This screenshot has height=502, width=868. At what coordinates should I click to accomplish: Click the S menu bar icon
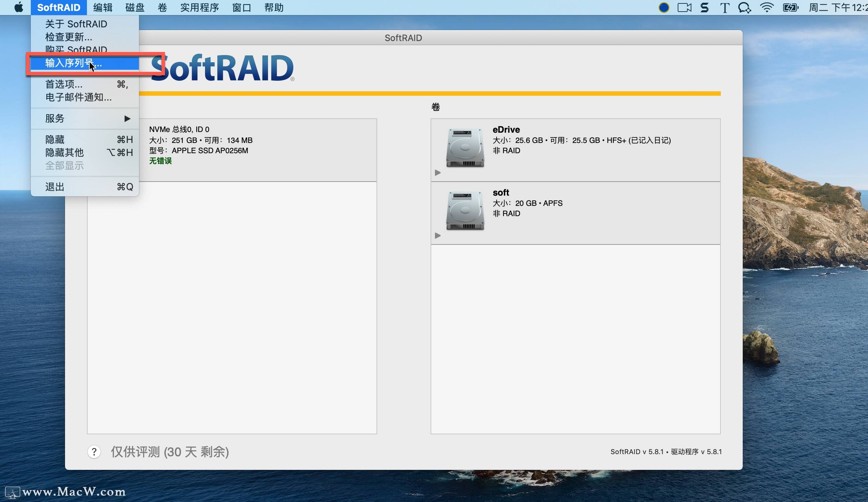[x=704, y=8]
